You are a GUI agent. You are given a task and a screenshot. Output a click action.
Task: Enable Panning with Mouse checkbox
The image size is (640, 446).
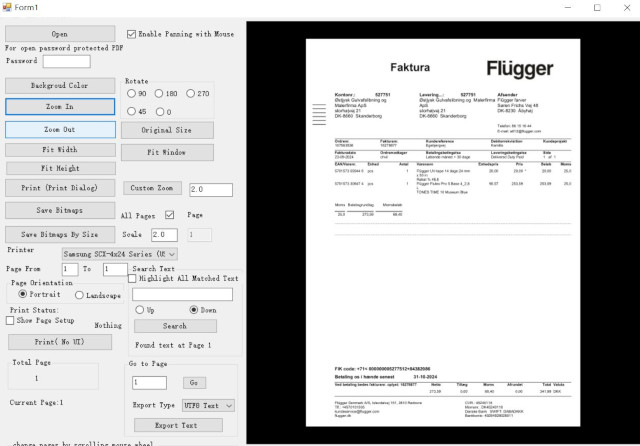pyautogui.click(x=133, y=34)
